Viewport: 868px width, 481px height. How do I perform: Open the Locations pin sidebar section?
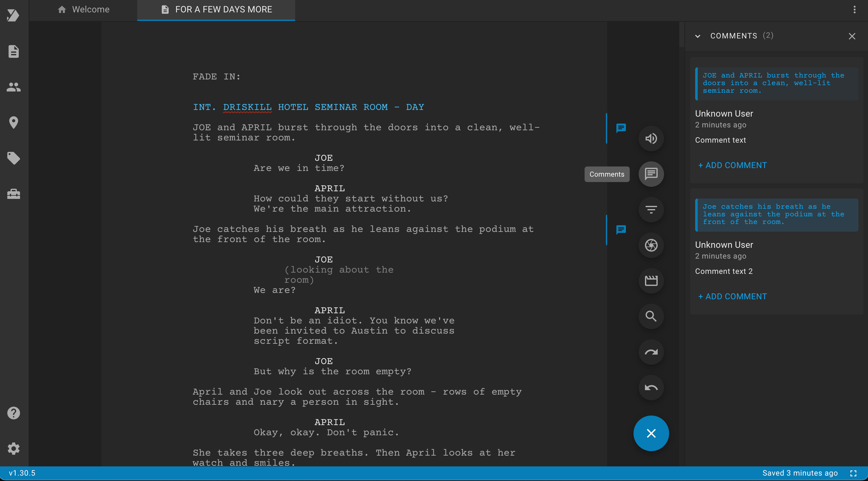coord(13,123)
